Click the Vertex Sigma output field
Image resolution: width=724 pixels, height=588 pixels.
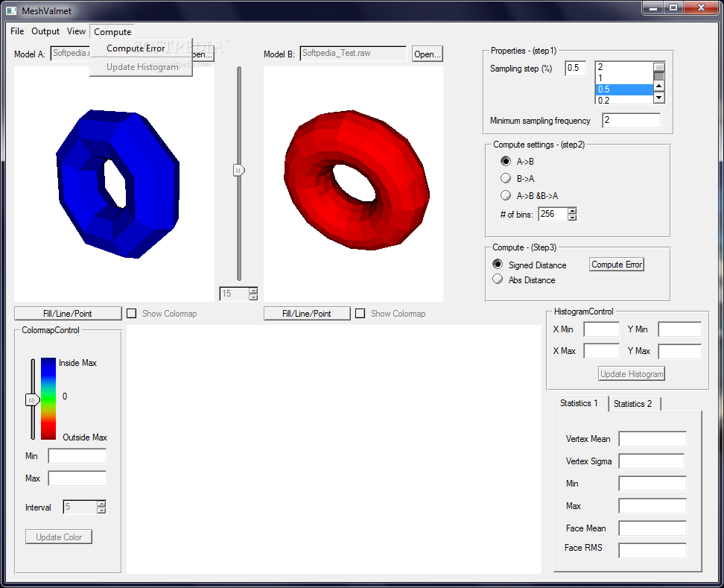(652, 461)
